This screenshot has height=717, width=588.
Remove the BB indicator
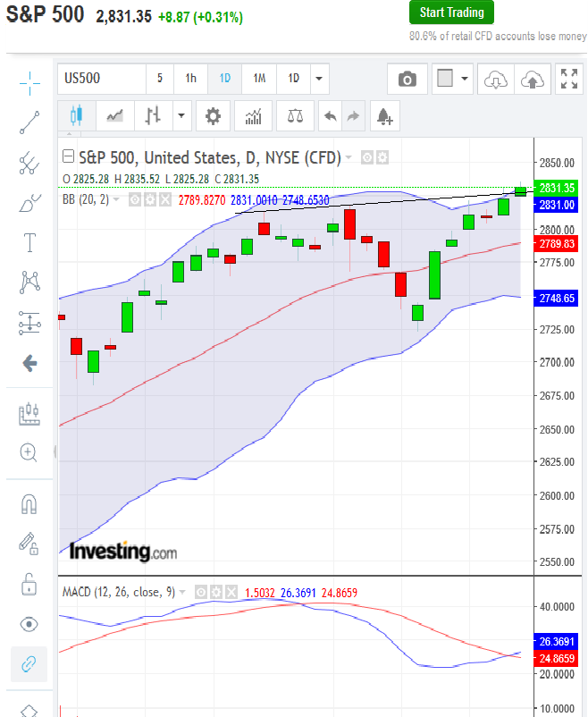tap(165, 200)
